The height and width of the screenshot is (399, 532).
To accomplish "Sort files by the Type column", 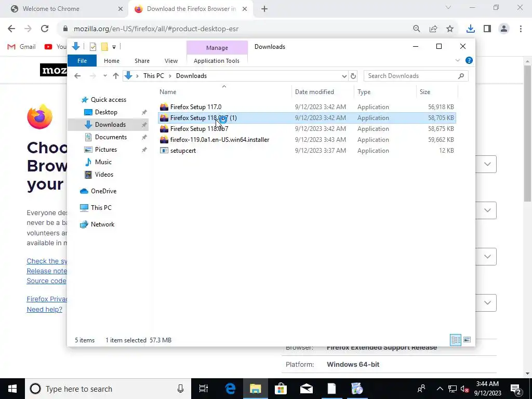I will 385,92.
